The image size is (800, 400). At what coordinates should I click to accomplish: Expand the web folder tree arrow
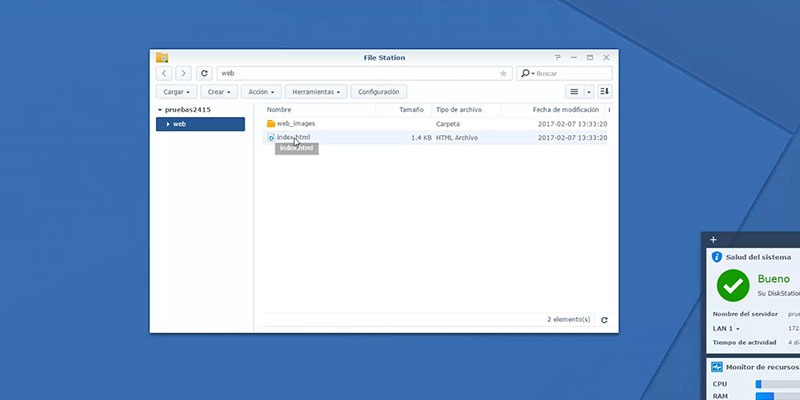coord(167,124)
